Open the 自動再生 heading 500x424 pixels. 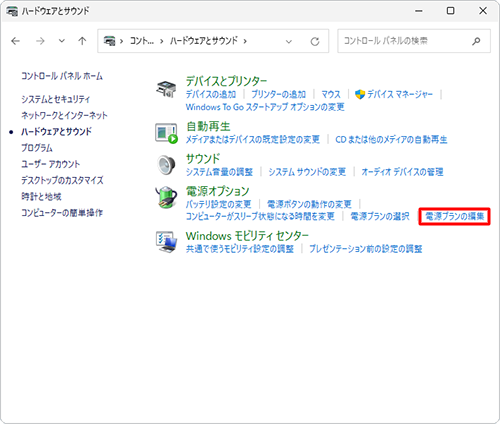coord(208,126)
